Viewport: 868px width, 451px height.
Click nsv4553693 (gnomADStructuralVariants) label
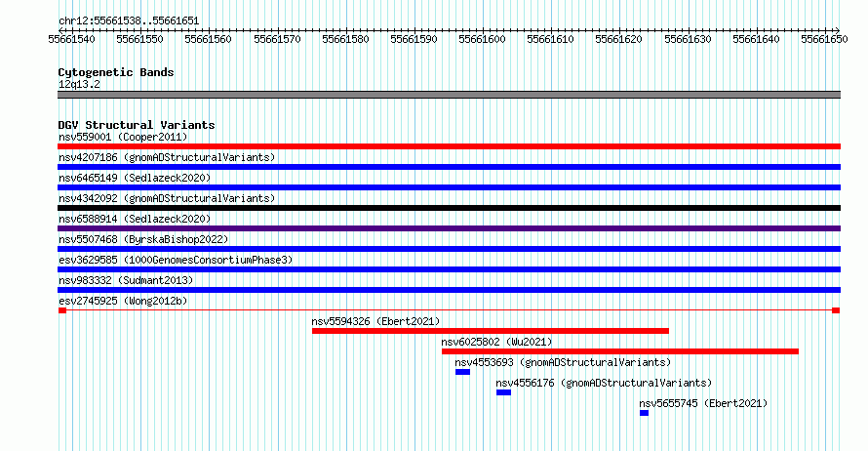[x=563, y=362]
